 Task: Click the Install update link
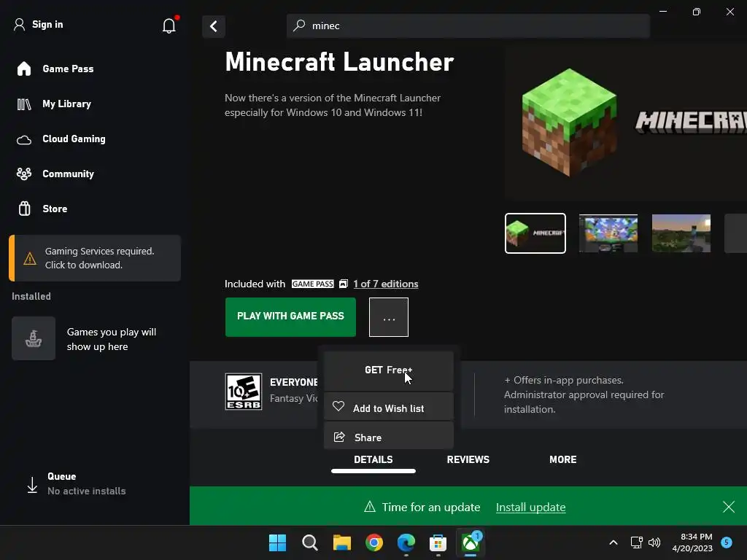pos(531,507)
